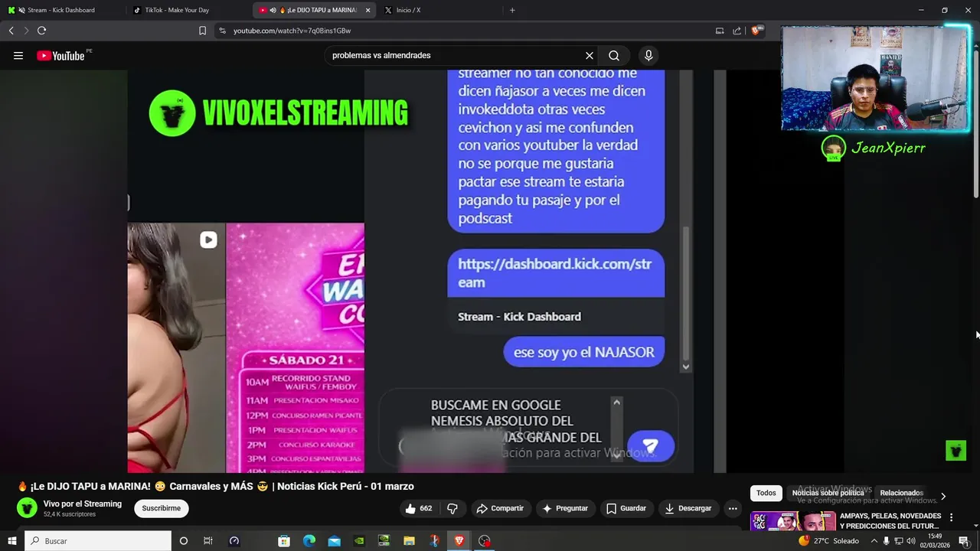Play the short clip overlay icon
980x551 pixels.
pos(208,240)
